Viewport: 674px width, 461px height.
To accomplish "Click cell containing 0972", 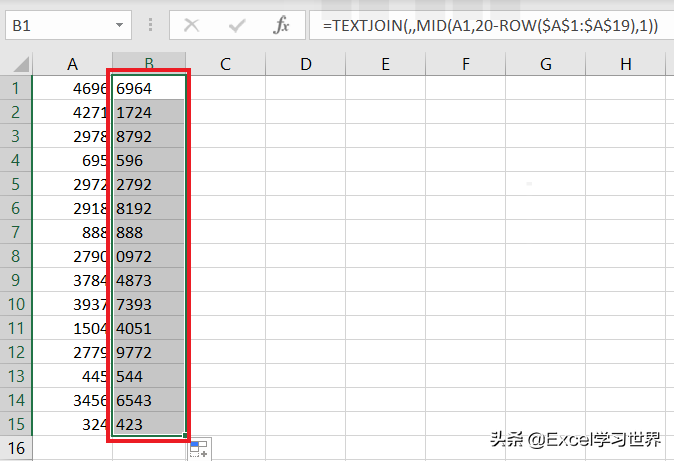I will 149,256.
